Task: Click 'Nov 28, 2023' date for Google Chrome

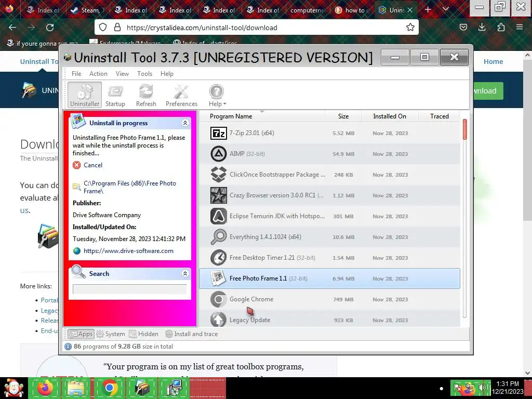Action: pyautogui.click(x=390, y=300)
